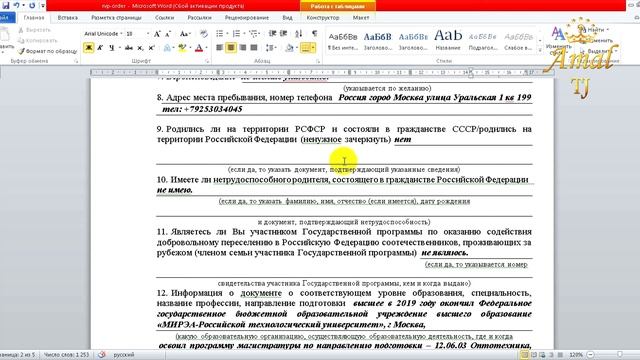640x360 pixels.
Task: Switch to Print Layout view
Action: 525,355
